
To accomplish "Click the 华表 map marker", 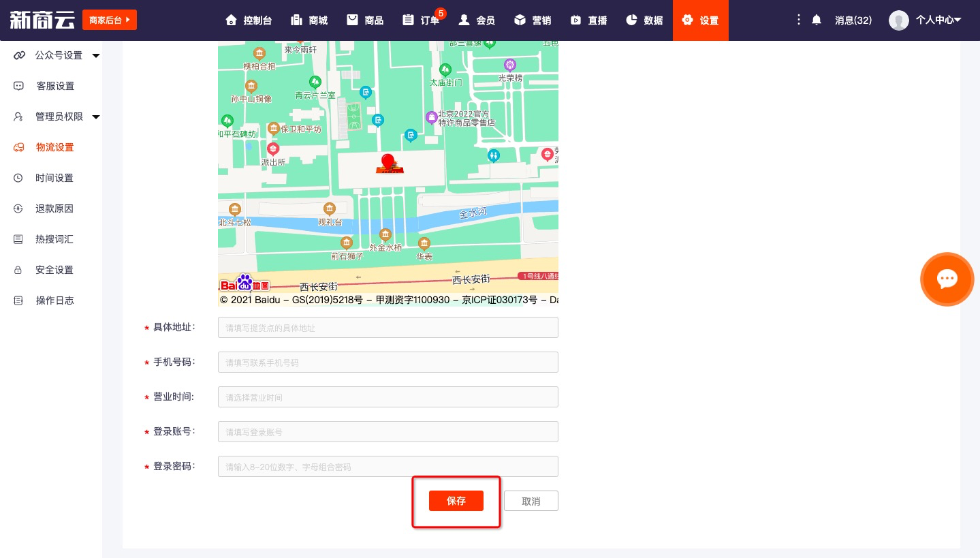I will [x=424, y=243].
